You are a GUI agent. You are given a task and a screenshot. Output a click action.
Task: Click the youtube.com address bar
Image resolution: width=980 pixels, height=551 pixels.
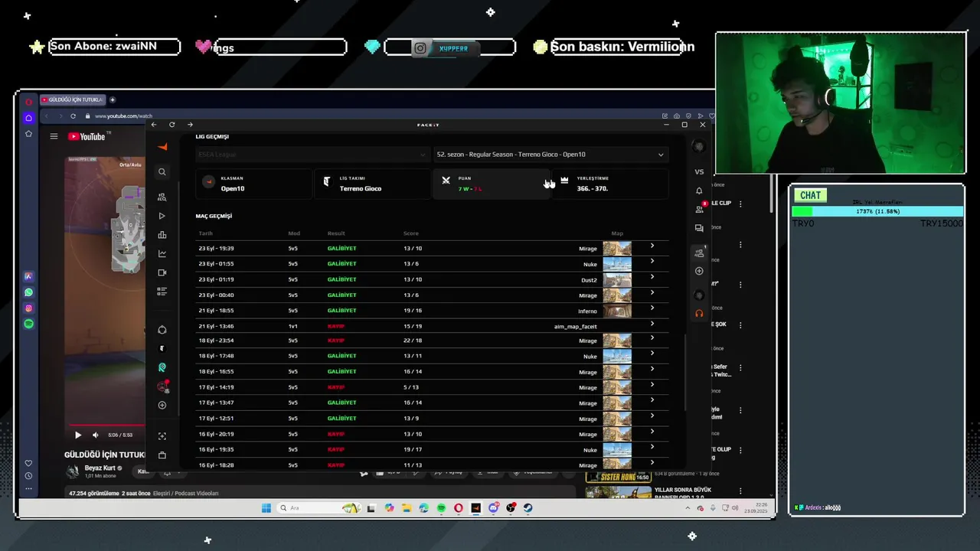123,116
